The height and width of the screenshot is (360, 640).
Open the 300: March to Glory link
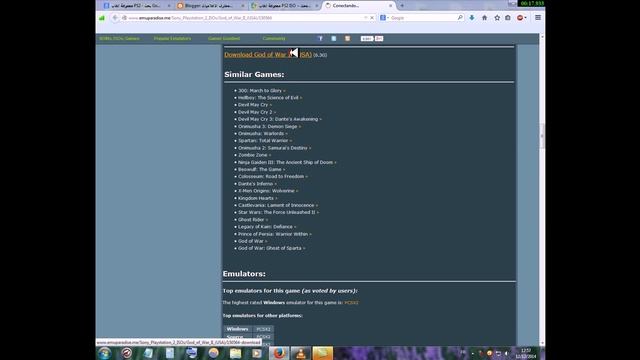[x=260, y=91]
